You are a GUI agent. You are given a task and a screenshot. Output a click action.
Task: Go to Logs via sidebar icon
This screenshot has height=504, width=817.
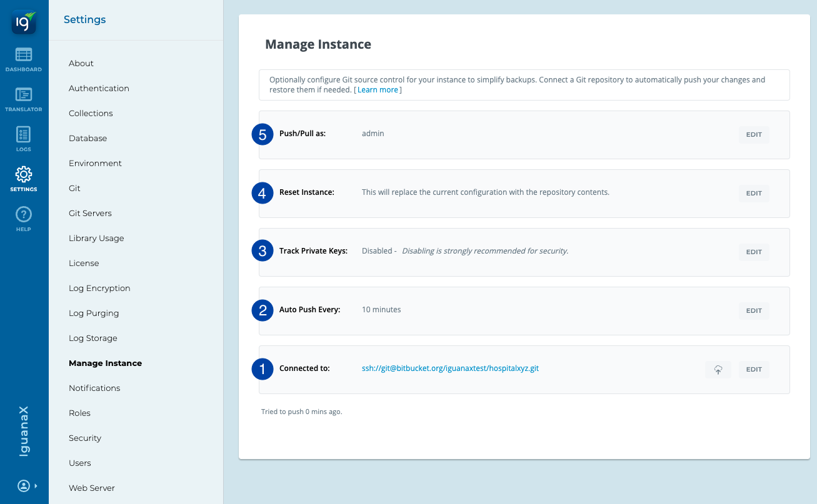(x=24, y=139)
